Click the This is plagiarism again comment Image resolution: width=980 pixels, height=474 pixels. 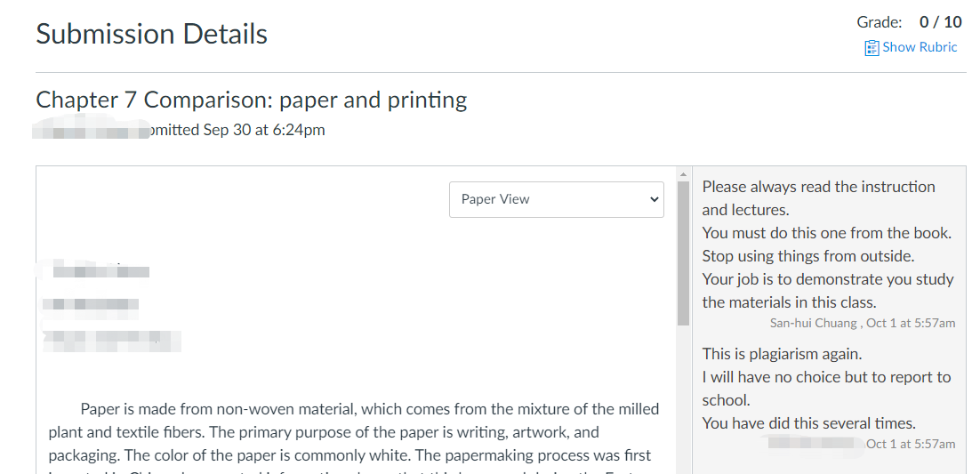(782, 354)
